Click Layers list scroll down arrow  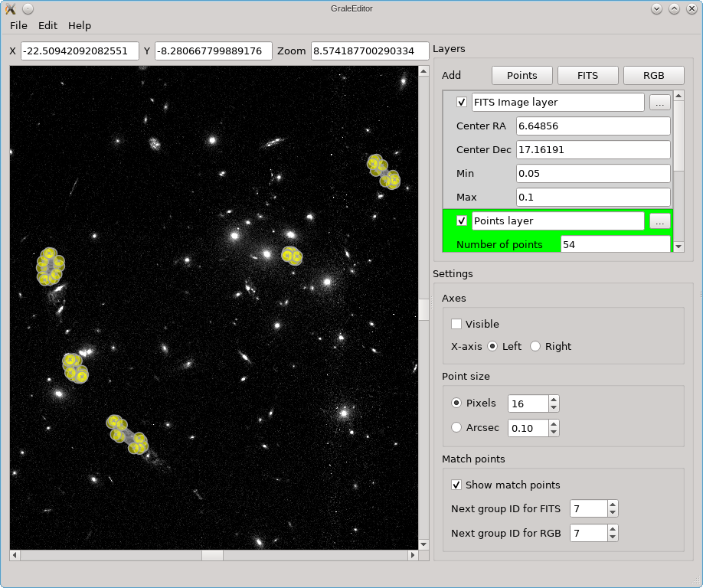click(x=678, y=246)
